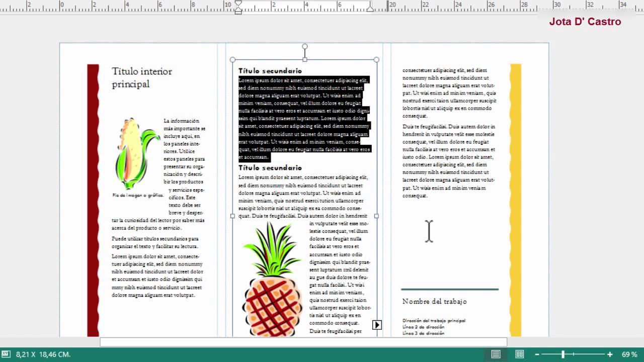Click the 'Título interior principal' heading

[x=142, y=77]
